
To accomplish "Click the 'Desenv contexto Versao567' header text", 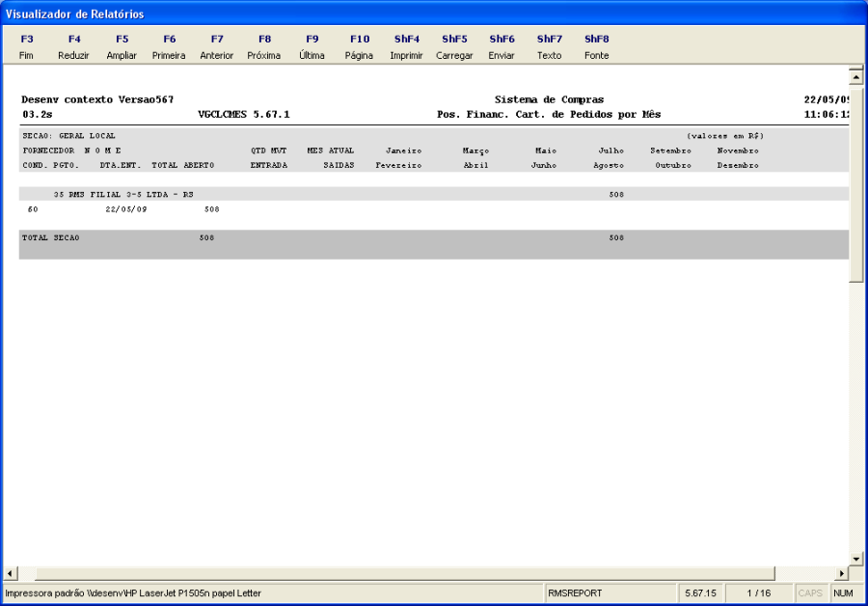I will [x=97, y=99].
